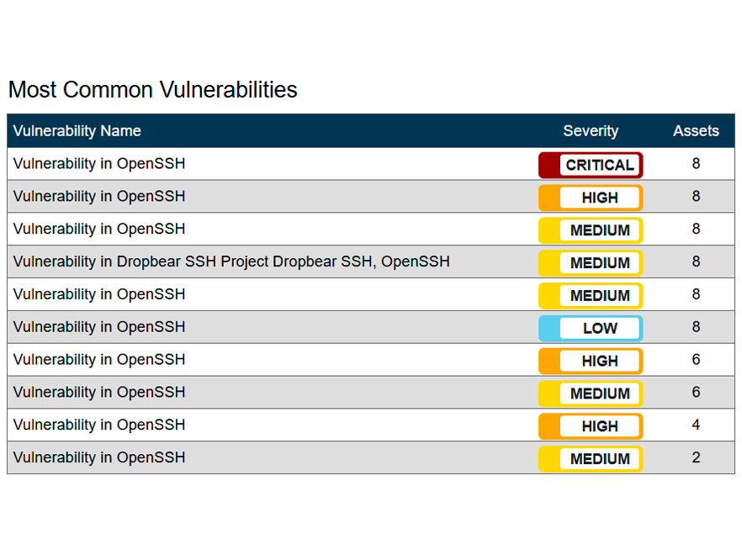Click the third row MEDIUM severity badge
The width and height of the screenshot is (742, 560).
tap(591, 230)
